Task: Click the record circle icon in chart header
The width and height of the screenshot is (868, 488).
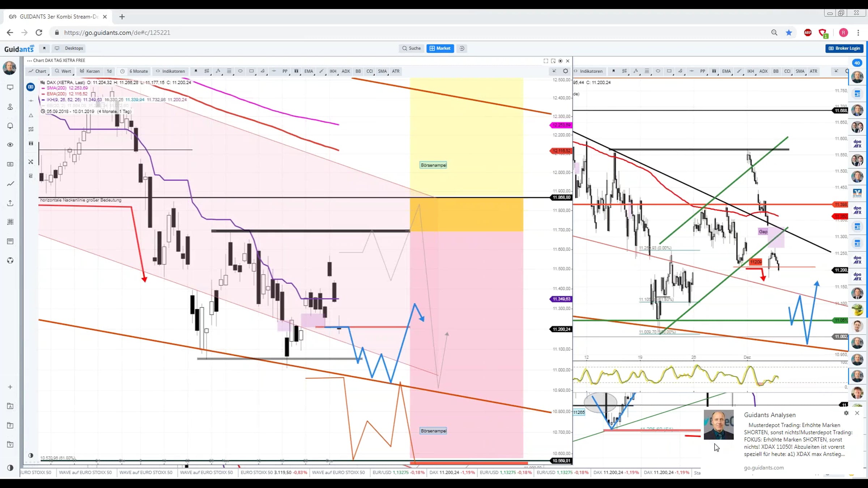Action: pyautogui.click(x=561, y=61)
